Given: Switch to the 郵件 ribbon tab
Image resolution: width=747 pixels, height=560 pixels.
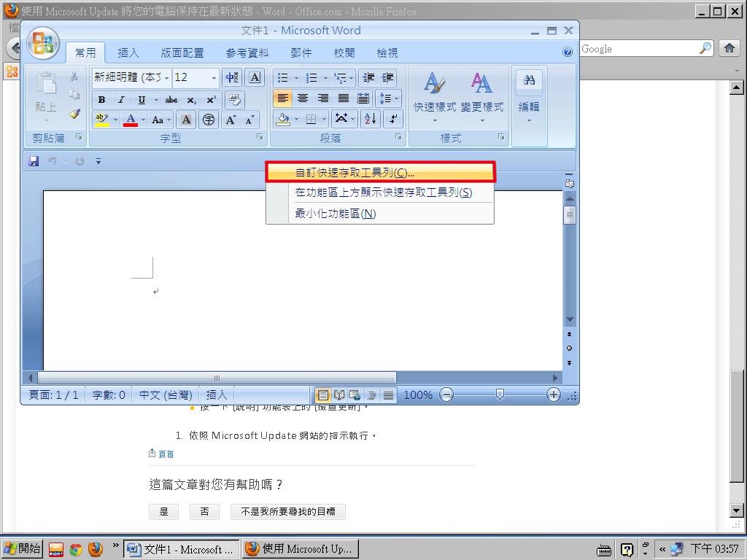Looking at the screenshot, I should click(x=301, y=52).
